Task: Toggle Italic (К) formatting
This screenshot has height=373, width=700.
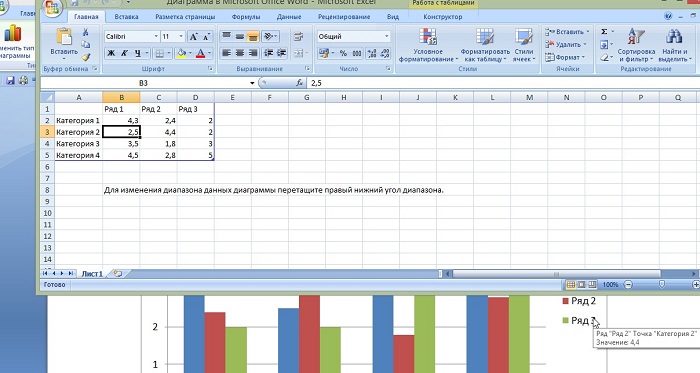Action: [x=124, y=54]
